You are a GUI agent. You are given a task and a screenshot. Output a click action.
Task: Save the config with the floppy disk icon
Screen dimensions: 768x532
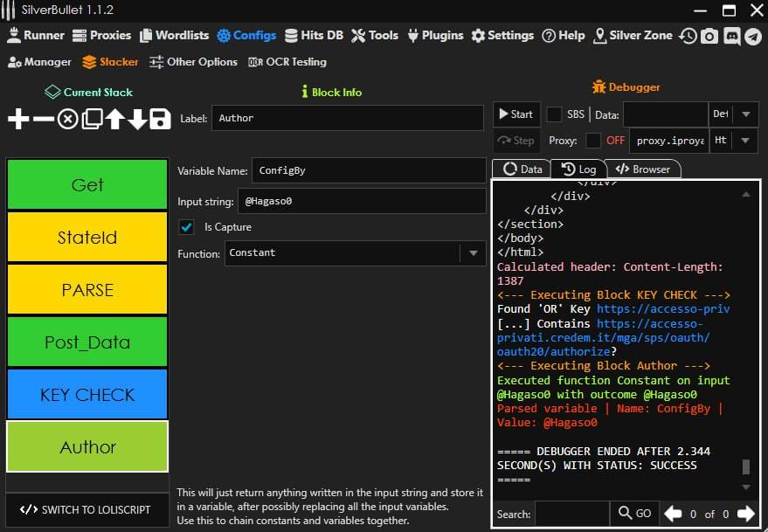(160, 119)
